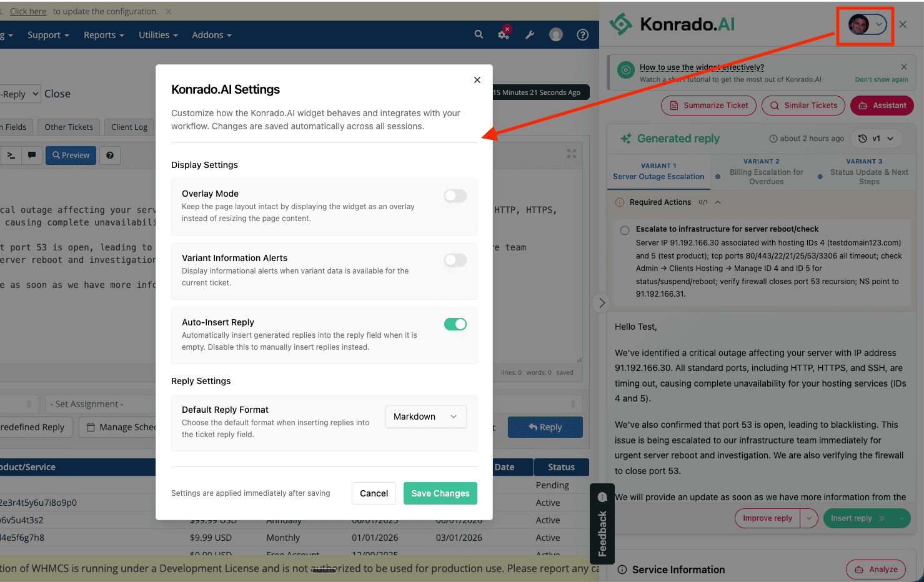
Task: Click Save Changes button
Action: point(440,493)
